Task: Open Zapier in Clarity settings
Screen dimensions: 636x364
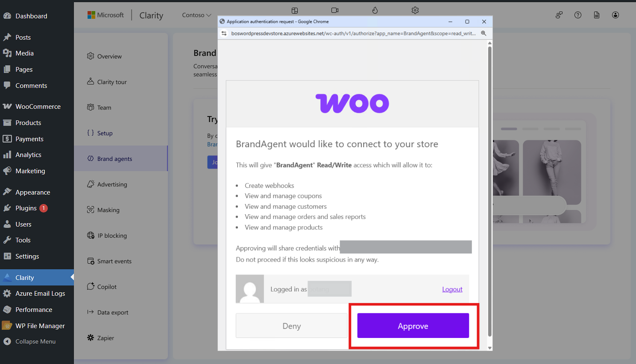Action: point(121,338)
